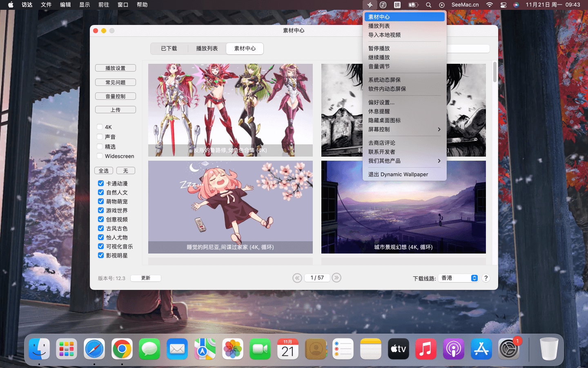Click the 常见问题 button
The width and height of the screenshot is (588, 368).
click(116, 82)
